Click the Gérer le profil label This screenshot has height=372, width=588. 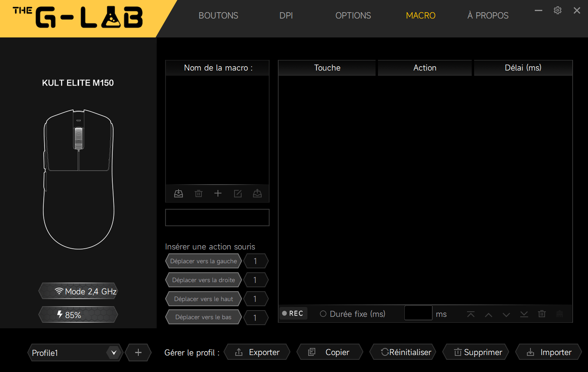tap(192, 353)
